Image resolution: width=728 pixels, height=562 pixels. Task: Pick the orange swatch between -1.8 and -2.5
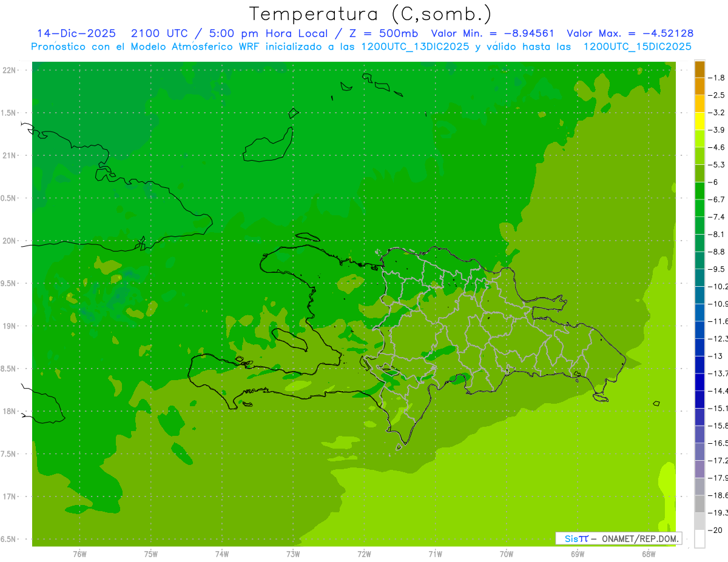tap(699, 86)
